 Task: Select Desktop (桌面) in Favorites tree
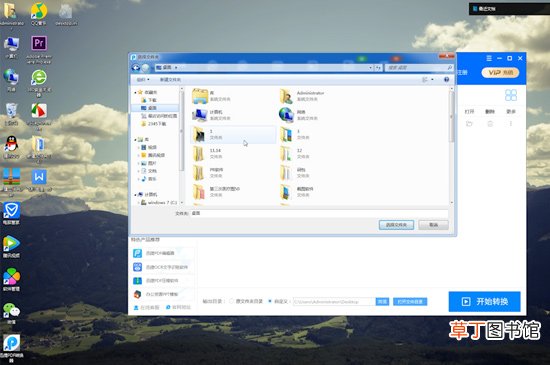pos(155,108)
